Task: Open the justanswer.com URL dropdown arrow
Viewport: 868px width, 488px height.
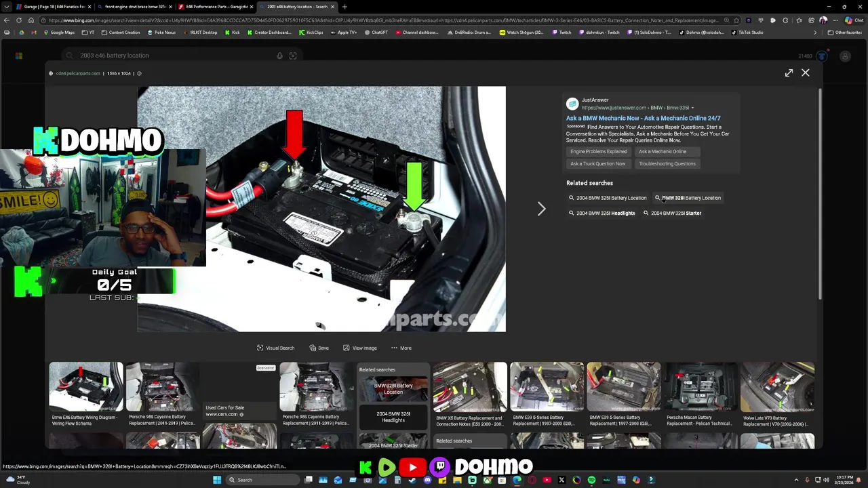Action: [x=692, y=108]
